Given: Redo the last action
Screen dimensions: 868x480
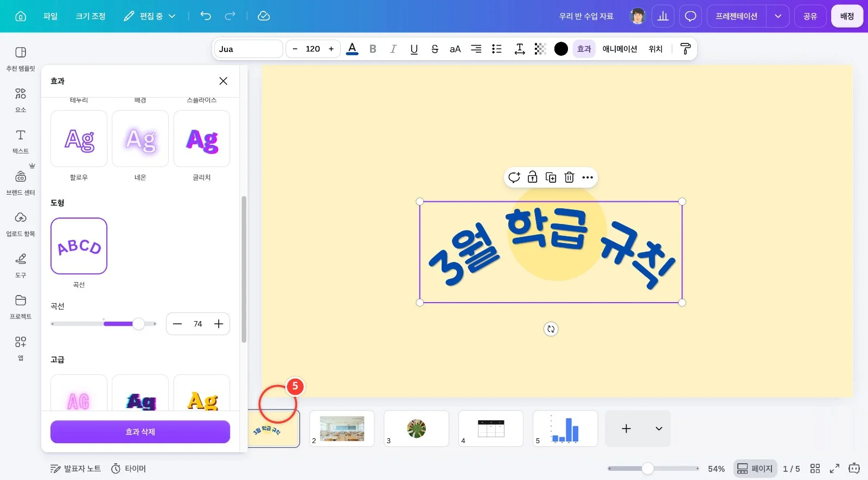Looking at the screenshot, I should coord(230,16).
